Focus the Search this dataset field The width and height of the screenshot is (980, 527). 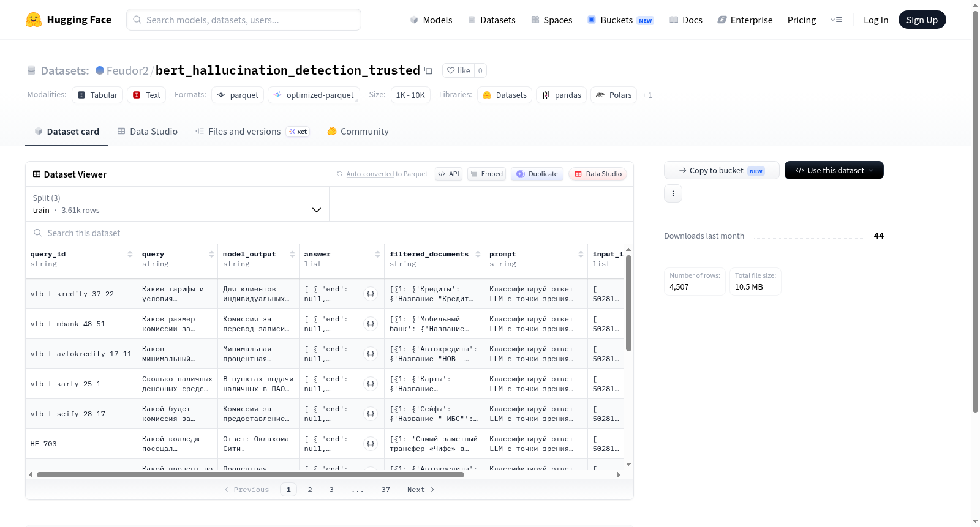(x=330, y=233)
